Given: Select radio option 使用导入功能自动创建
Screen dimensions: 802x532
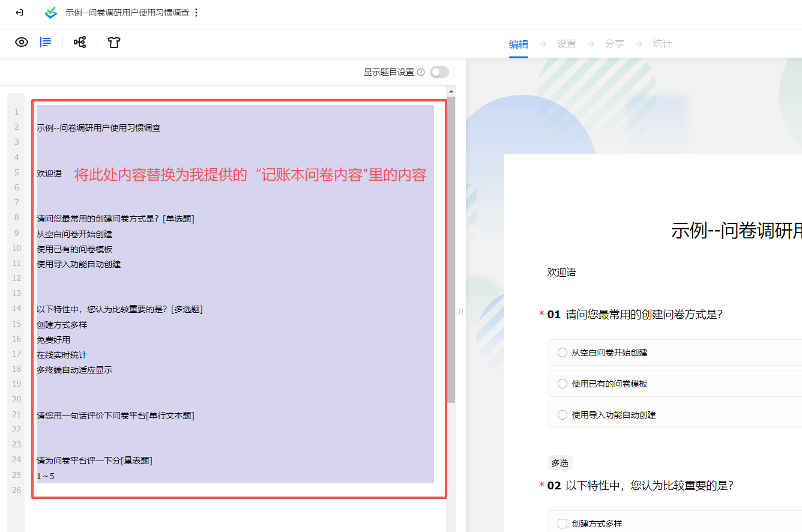Looking at the screenshot, I should (x=562, y=415).
